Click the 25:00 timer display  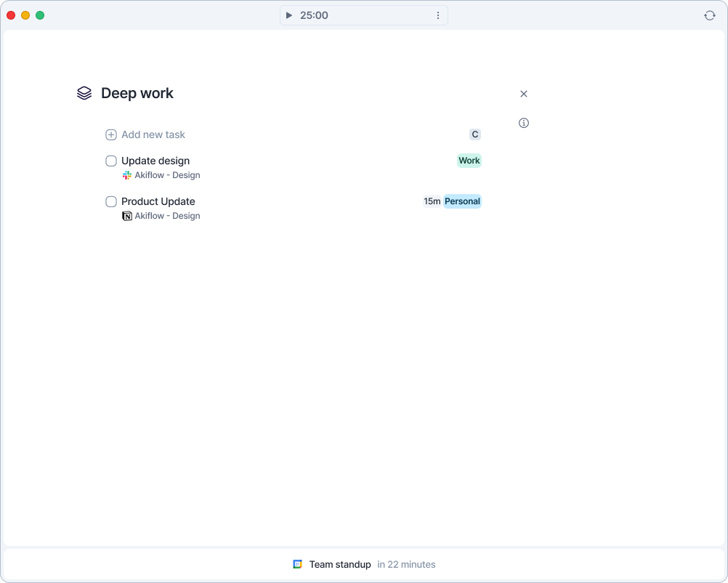coord(314,15)
